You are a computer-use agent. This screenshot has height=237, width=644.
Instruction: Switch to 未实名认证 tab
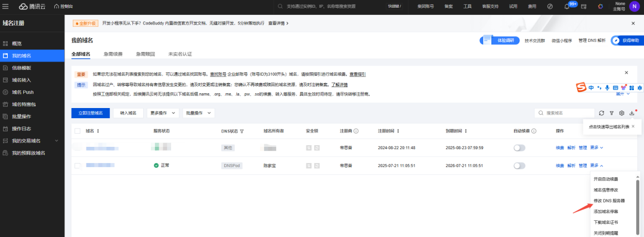(180, 54)
